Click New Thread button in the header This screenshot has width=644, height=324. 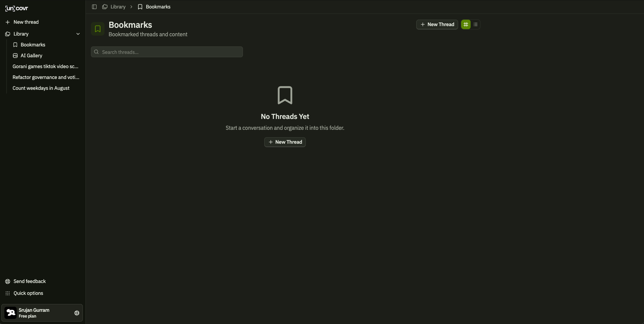(x=437, y=24)
